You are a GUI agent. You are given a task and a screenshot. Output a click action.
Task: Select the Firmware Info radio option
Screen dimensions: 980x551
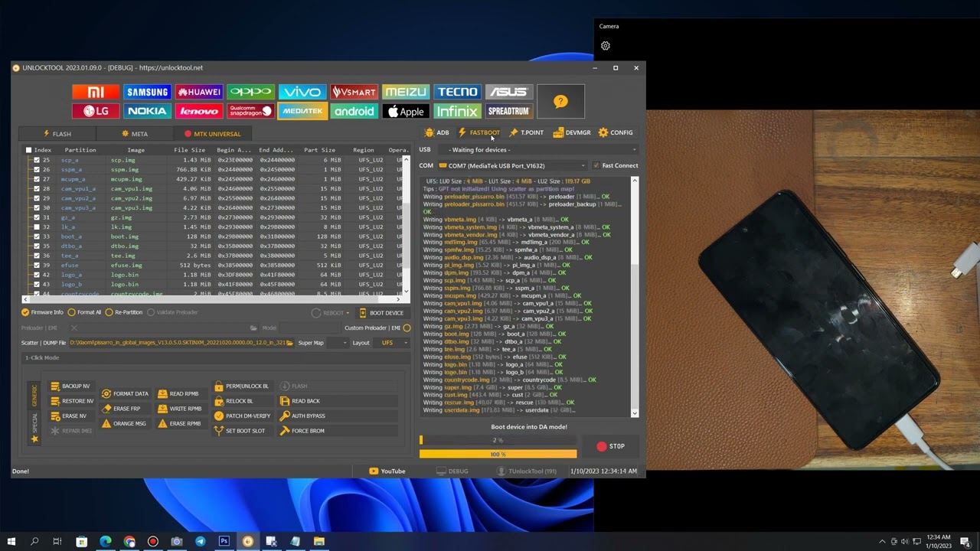point(43,312)
